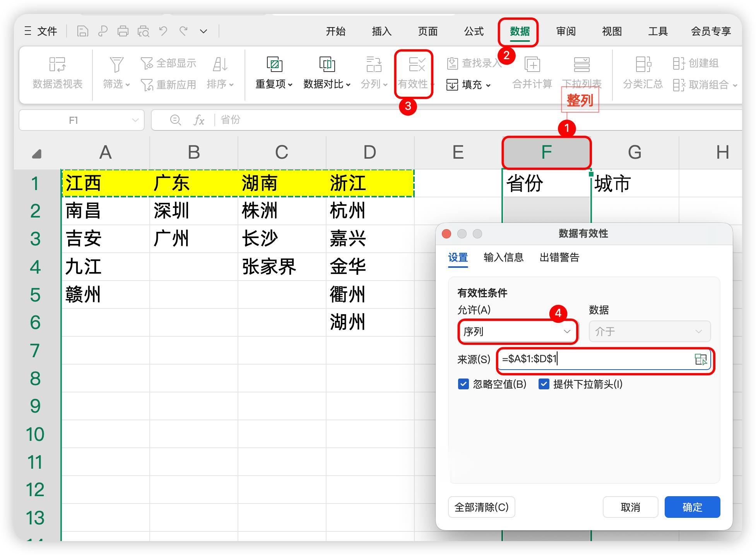Open the F1 name box dropdown

pyautogui.click(x=135, y=120)
